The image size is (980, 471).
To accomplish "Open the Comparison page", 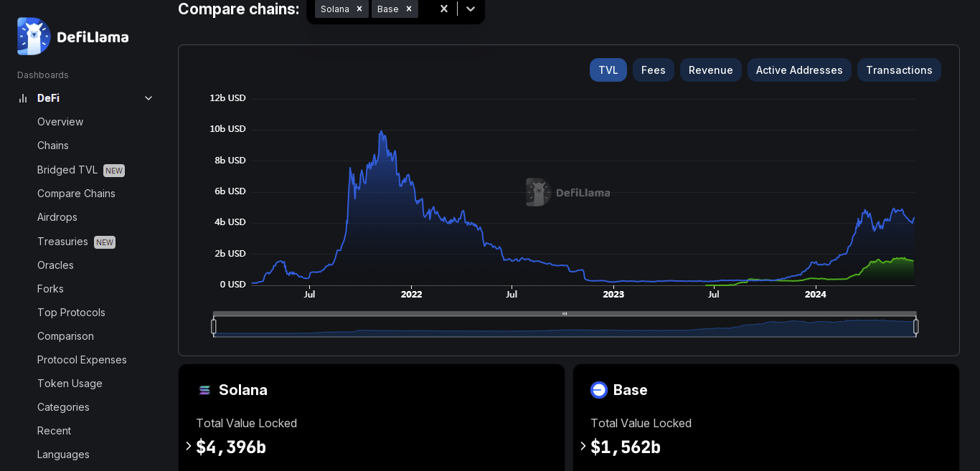I will click(x=65, y=336).
